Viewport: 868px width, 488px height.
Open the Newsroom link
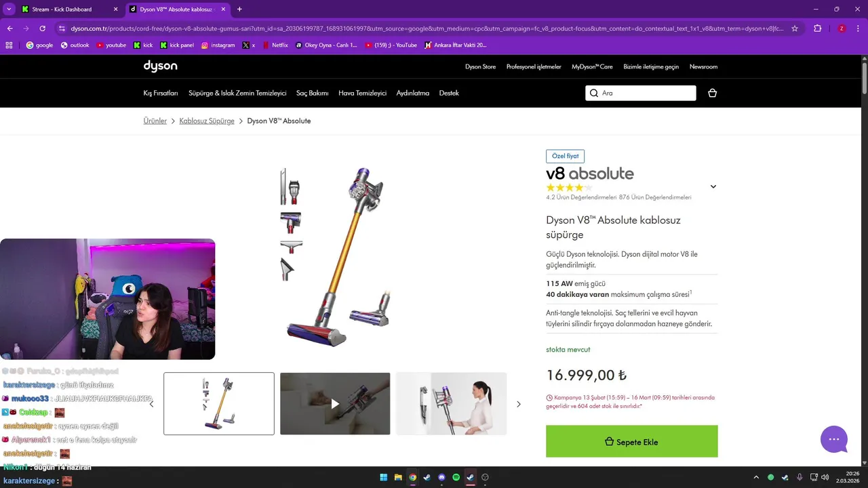tap(703, 66)
